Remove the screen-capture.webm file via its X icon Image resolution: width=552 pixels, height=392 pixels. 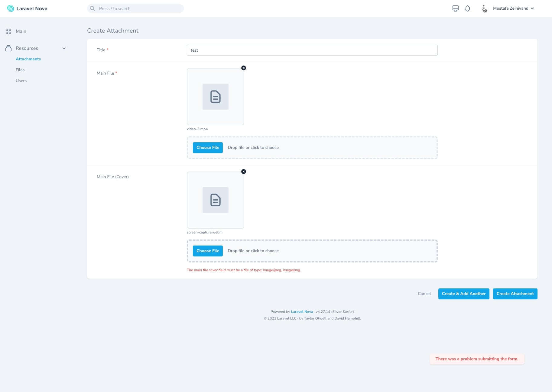click(x=244, y=171)
